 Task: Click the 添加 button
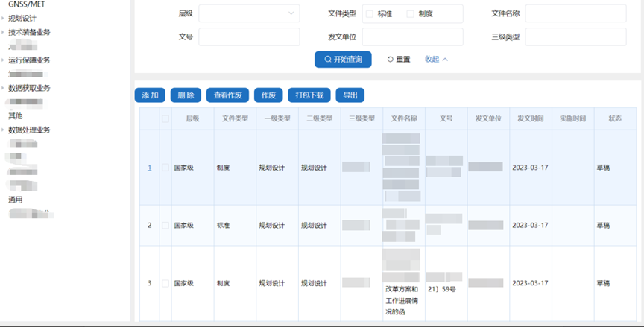pyautogui.click(x=150, y=95)
